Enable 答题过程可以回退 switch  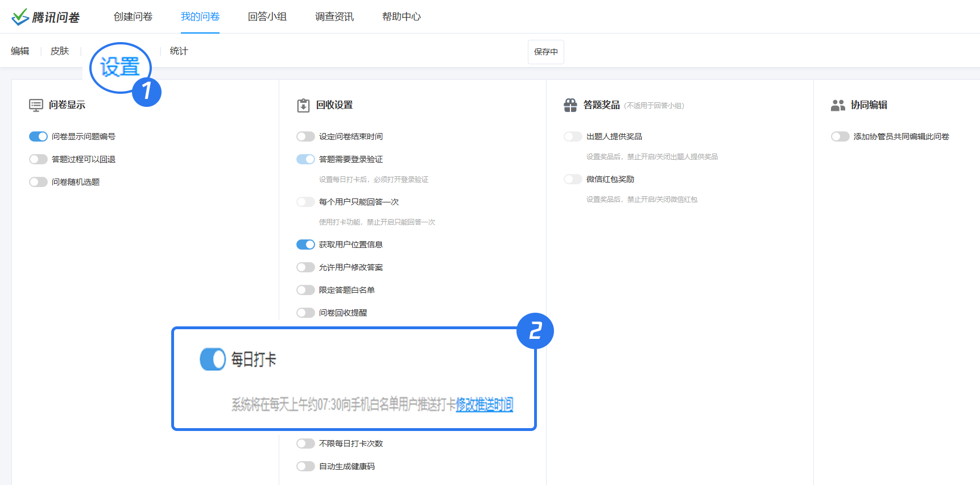(x=38, y=159)
